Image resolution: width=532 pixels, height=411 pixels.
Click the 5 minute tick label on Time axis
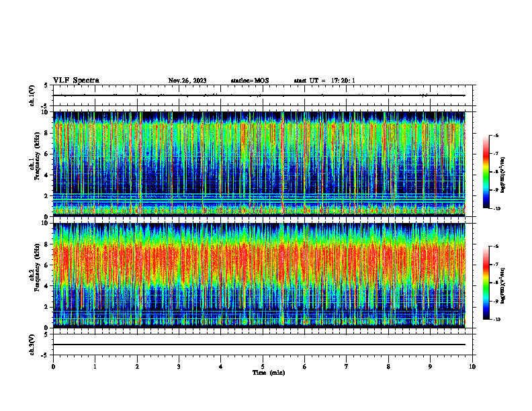coord(263,367)
